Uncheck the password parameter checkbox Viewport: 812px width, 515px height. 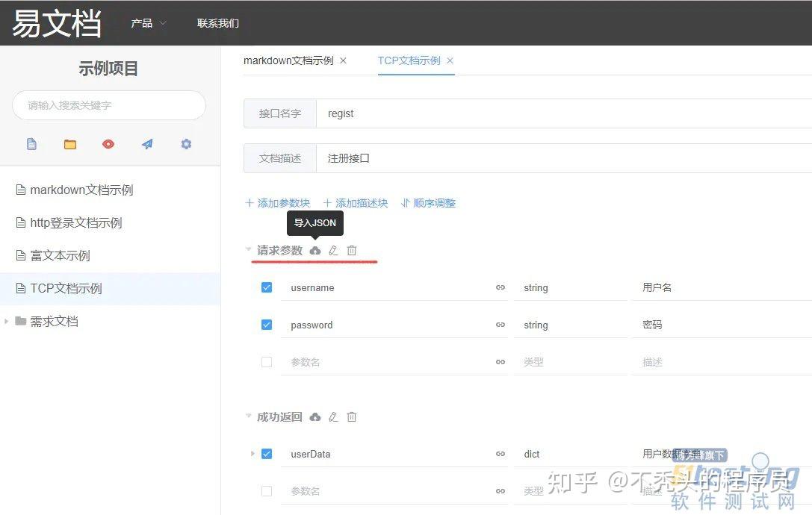click(267, 325)
